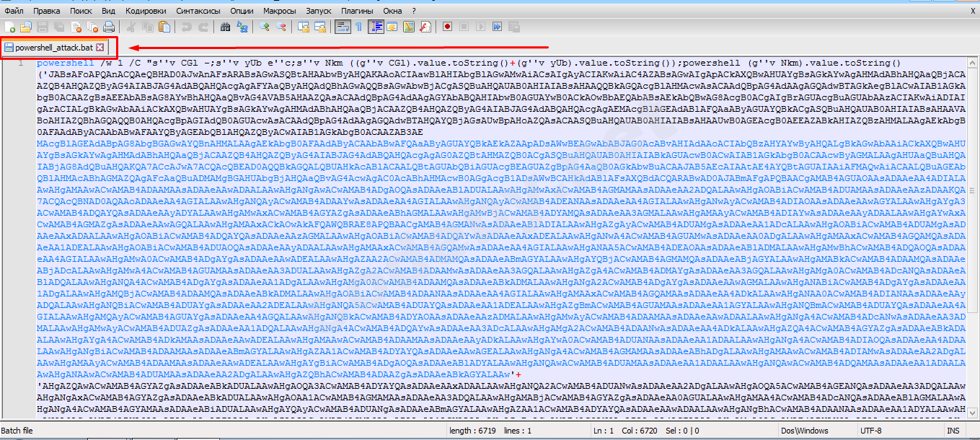Open the Плагины menu

[x=358, y=11]
